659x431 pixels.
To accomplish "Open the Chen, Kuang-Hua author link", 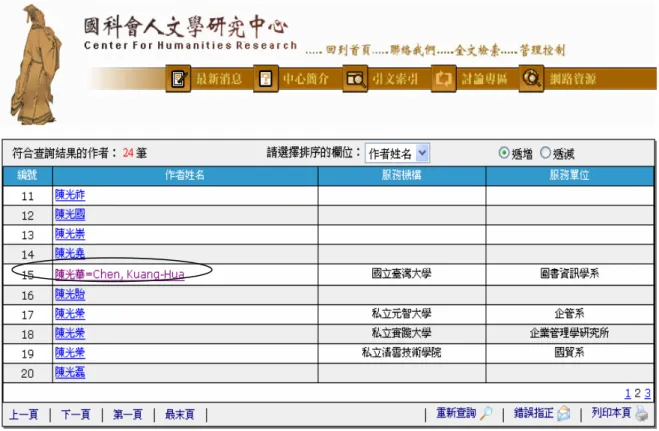I will (119, 274).
